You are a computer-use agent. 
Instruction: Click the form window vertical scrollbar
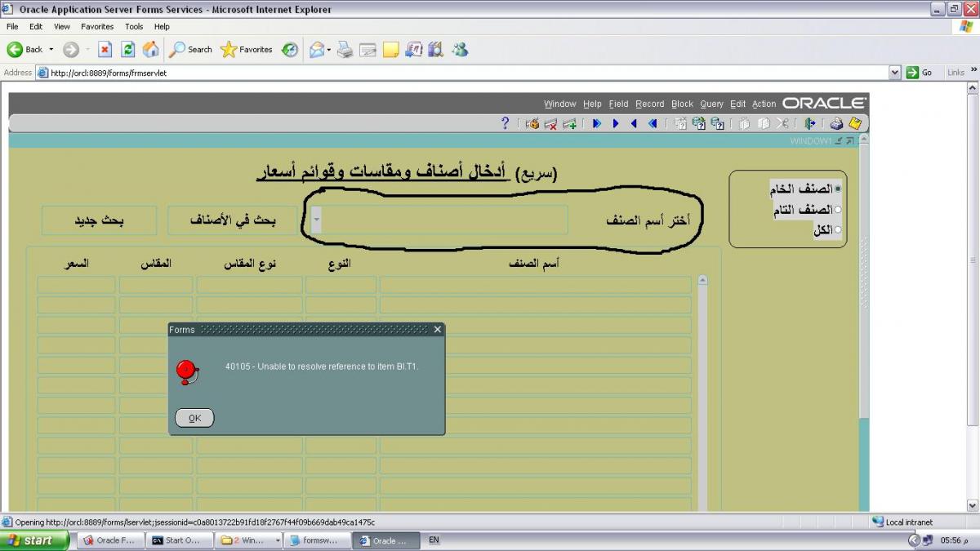click(x=864, y=327)
